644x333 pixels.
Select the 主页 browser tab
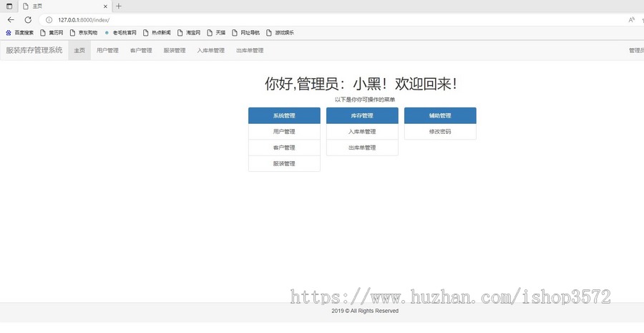(65, 6)
